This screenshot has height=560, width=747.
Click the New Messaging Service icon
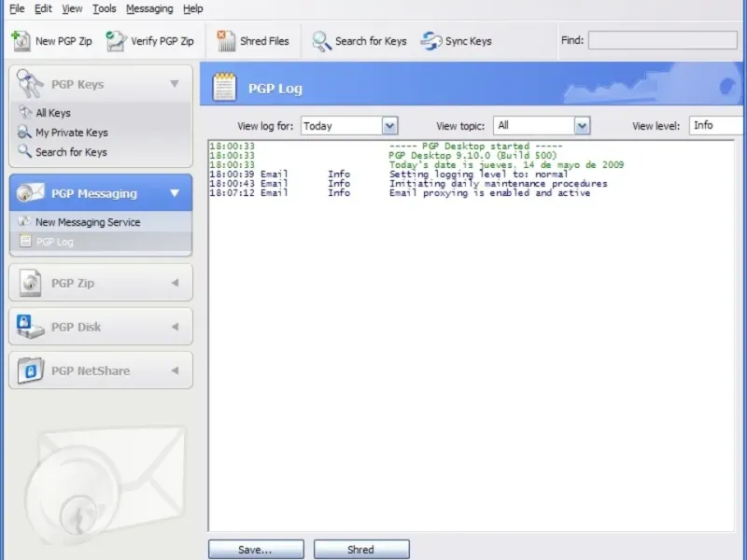[x=24, y=221]
